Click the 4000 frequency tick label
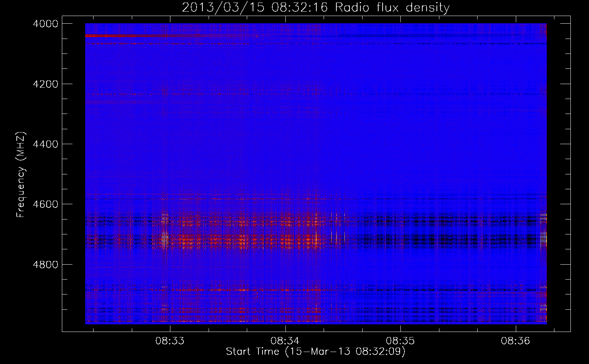The width and height of the screenshot is (589, 364). point(45,24)
